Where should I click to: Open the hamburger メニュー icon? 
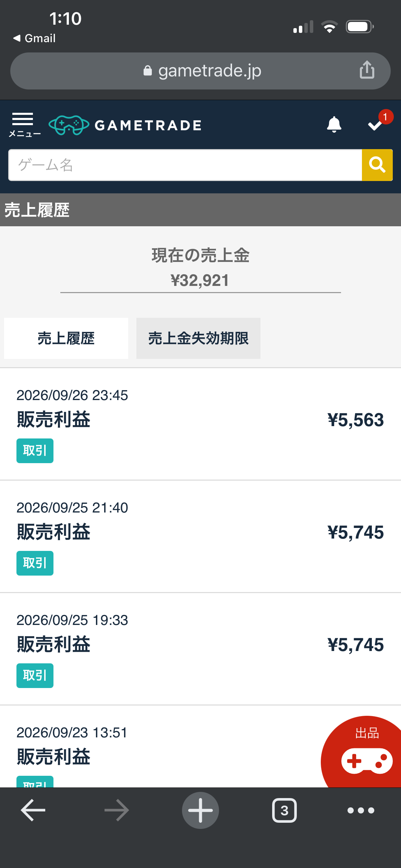click(24, 125)
